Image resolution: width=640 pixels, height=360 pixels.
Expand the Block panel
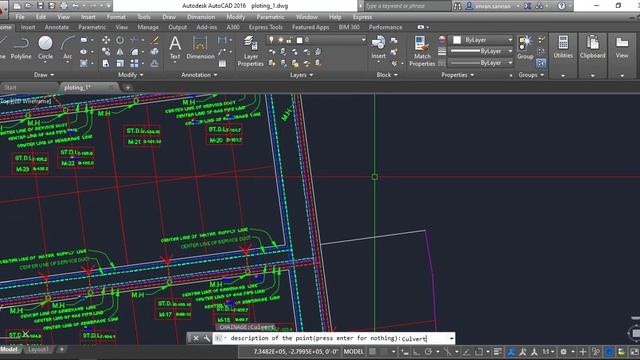[x=387, y=75]
